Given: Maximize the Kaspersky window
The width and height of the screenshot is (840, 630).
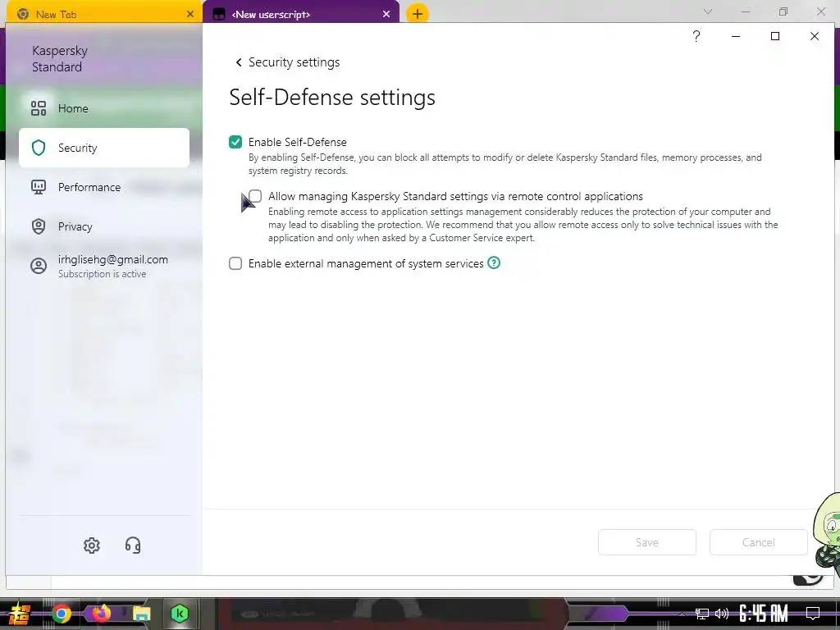Looking at the screenshot, I should coord(775,36).
